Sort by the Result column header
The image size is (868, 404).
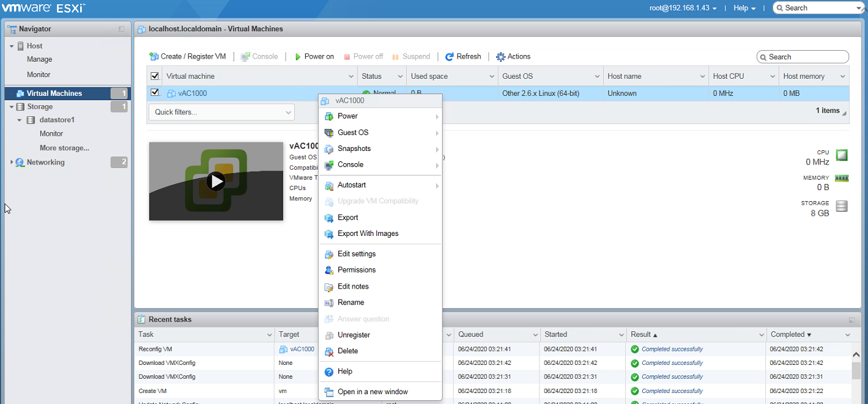pos(696,334)
